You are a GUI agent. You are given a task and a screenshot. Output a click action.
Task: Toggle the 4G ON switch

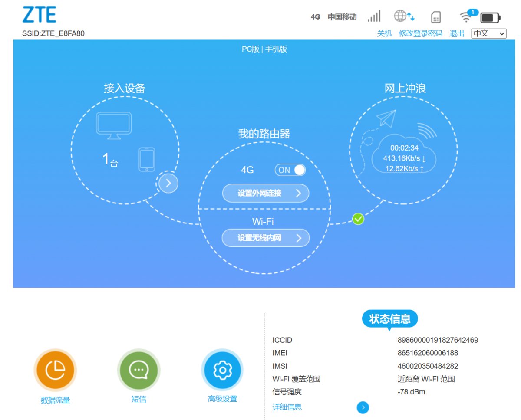[x=290, y=170]
